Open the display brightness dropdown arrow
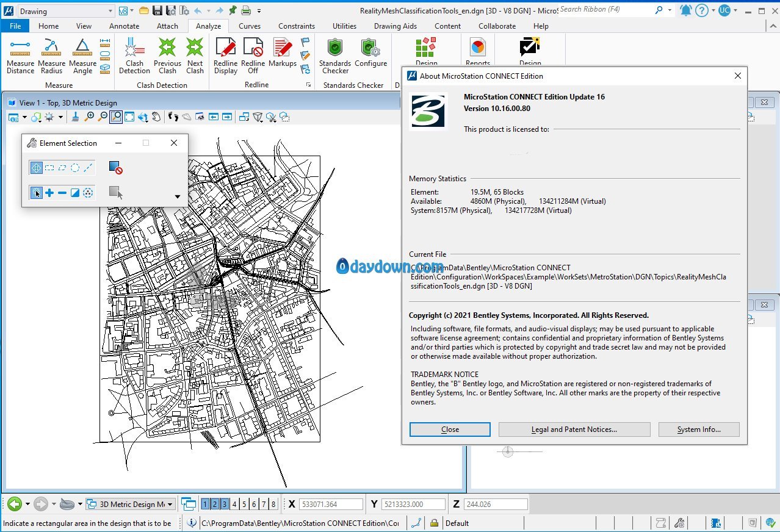Image resolution: width=780 pixels, height=532 pixels. (60, 117)
